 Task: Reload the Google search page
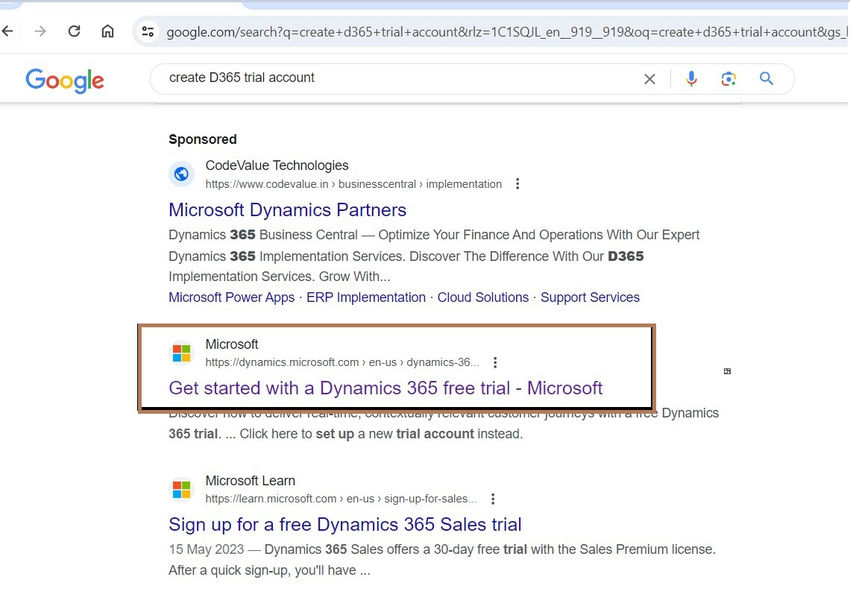coord(74,31)
